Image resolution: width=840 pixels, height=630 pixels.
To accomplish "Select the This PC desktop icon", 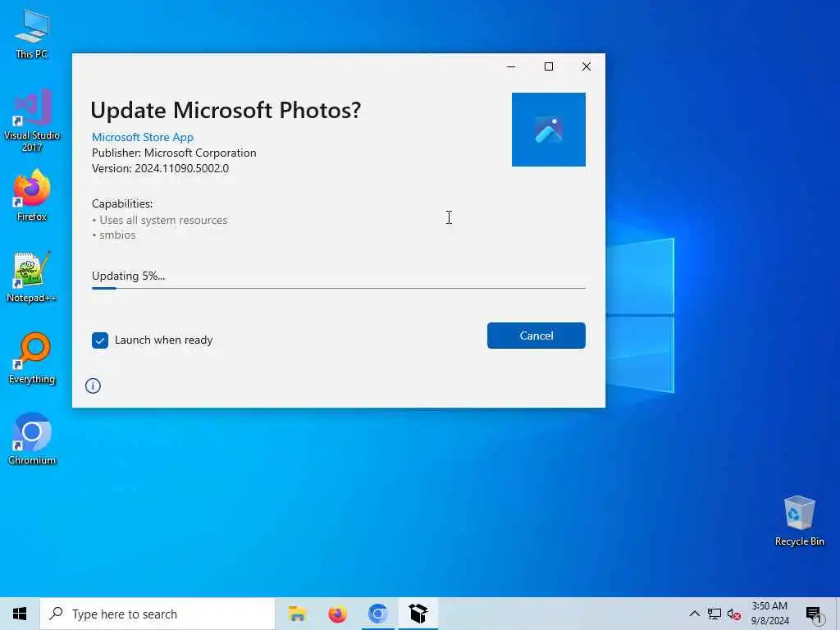I will point(32,34).
